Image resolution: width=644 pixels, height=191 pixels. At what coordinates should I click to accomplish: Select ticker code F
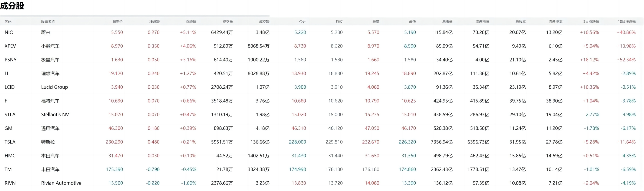pyautogui.click(x=6, y=101)
